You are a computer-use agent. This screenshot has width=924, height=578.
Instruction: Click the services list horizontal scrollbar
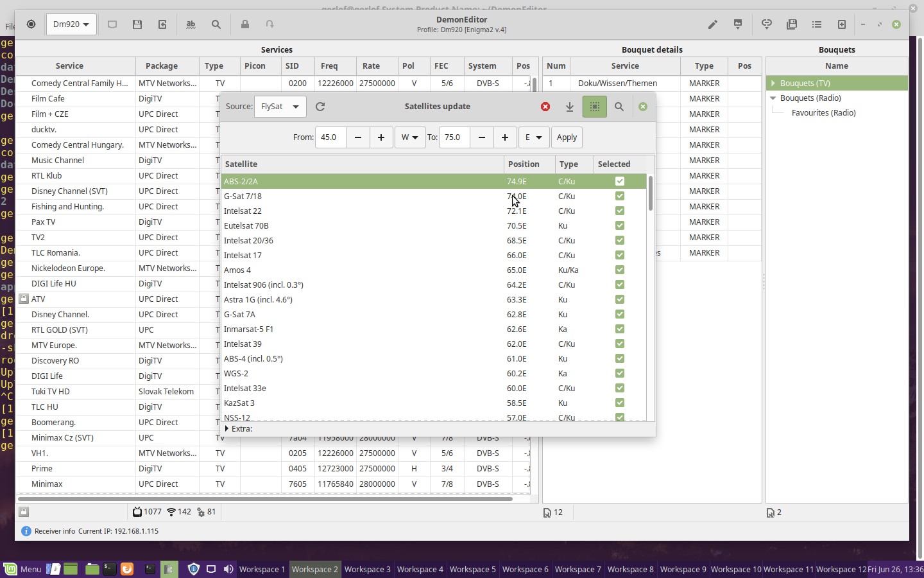[x=264, y=498]
